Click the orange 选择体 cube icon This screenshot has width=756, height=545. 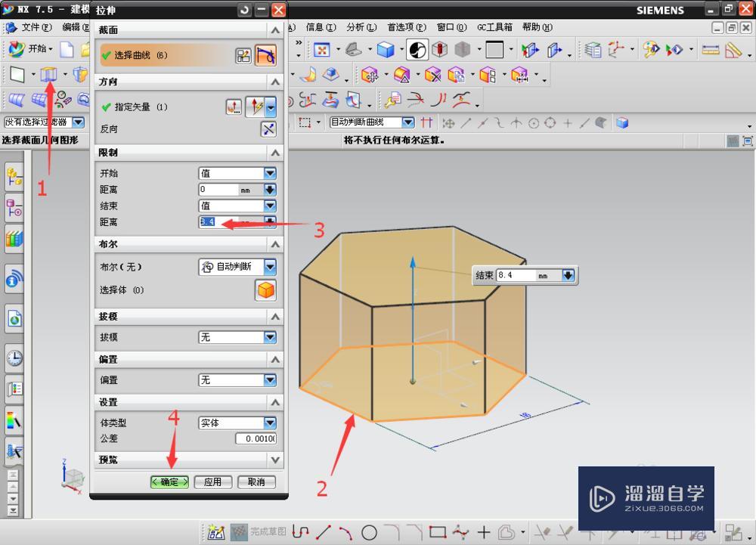tap(265, 290)
